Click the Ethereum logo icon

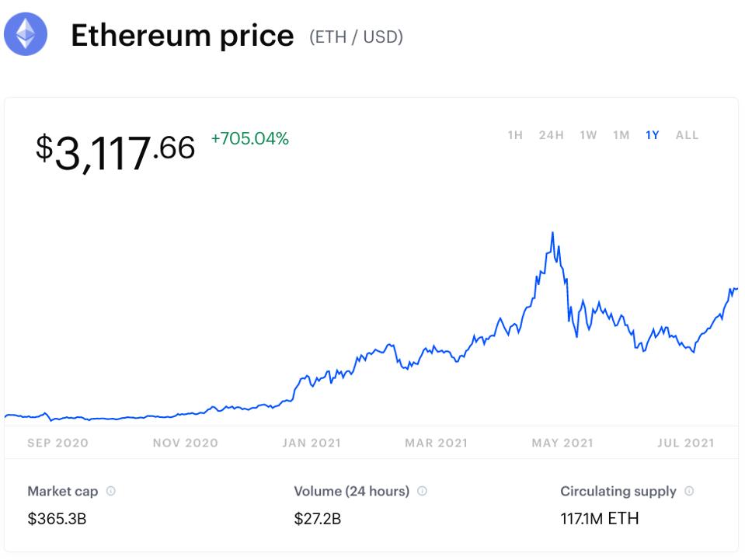(x=26, y=35)
